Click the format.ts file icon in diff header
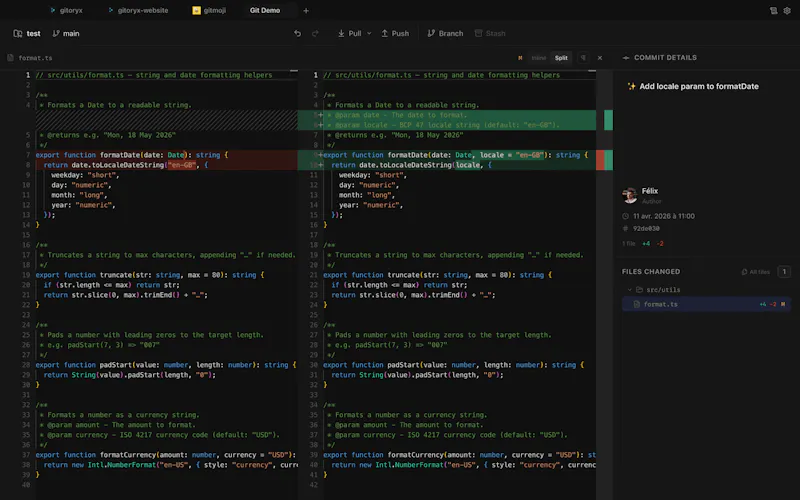This screenshot has width=800, height=500. click(x=11, y=58)
